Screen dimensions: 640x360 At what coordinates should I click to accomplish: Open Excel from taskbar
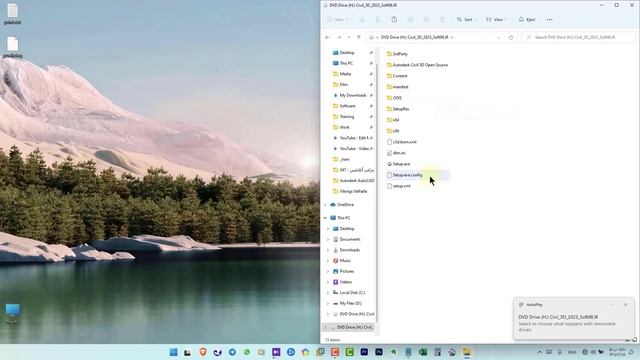point(422,352)
